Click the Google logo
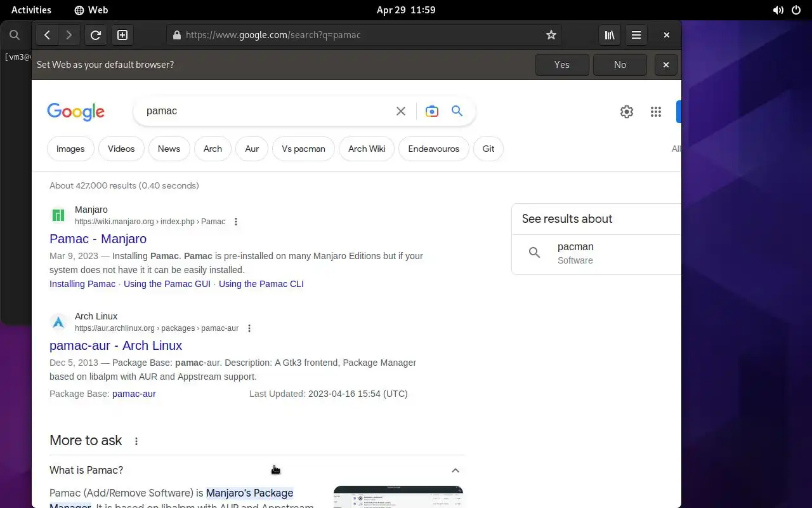The width and height of the screenshot is (812, 508). [x=75, y=112]
